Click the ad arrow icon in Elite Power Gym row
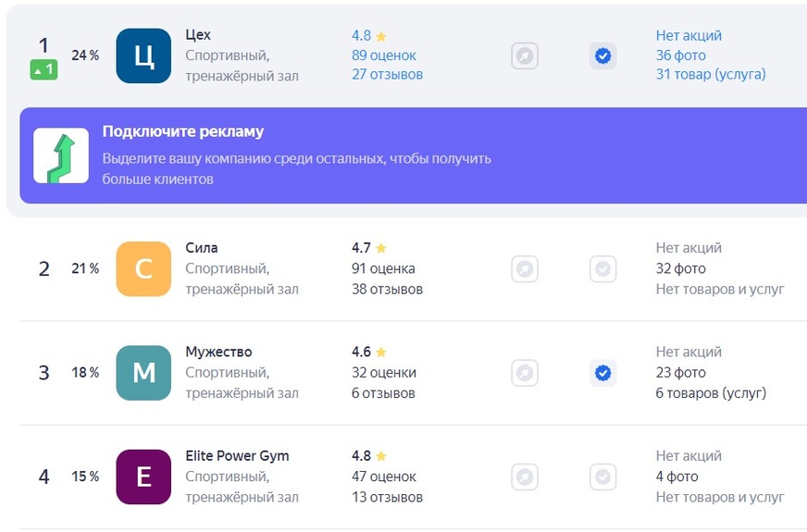Viewport: 807px width, 532px height. pos(525,476)
